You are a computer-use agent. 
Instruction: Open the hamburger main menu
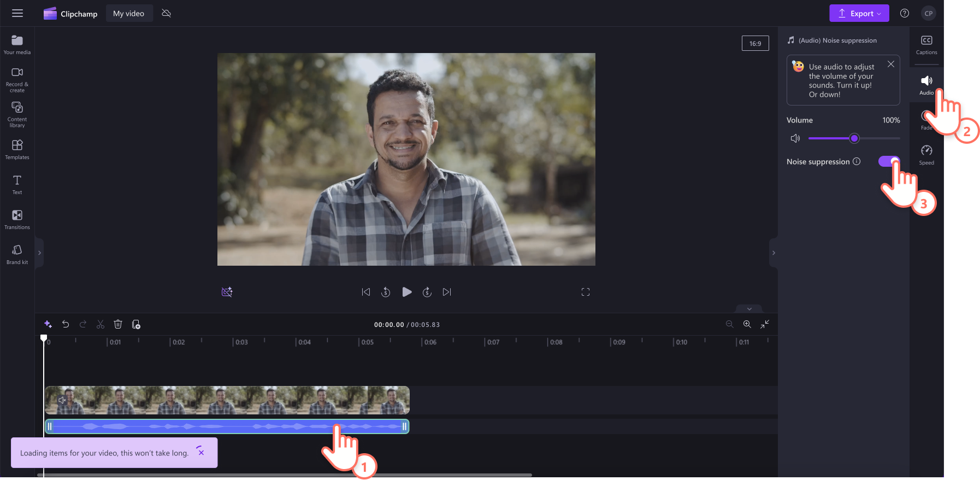(17, 13)
